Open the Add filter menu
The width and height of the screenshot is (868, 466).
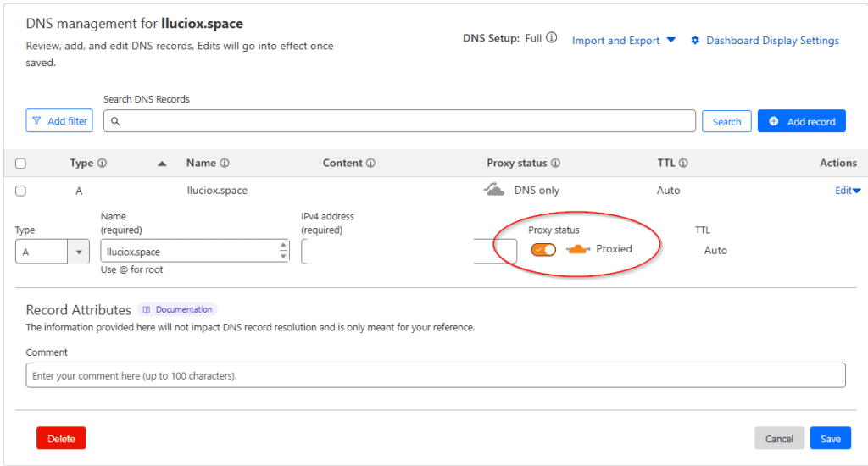pyautogui.click(x=59, y=121)
